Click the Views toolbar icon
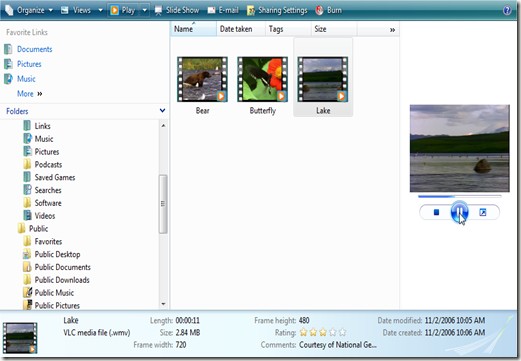 [x=65, y=10]
